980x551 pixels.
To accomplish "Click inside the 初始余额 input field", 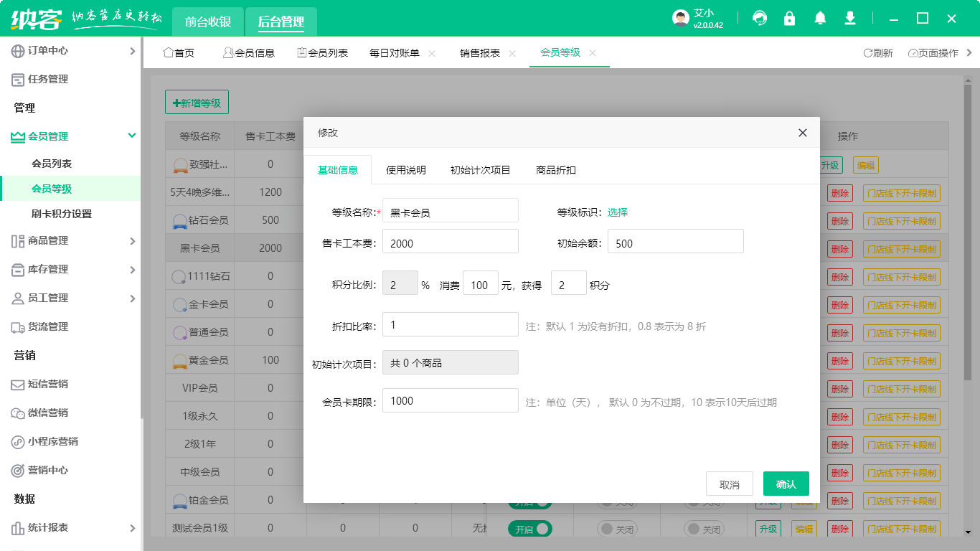I will coord(675,241).
